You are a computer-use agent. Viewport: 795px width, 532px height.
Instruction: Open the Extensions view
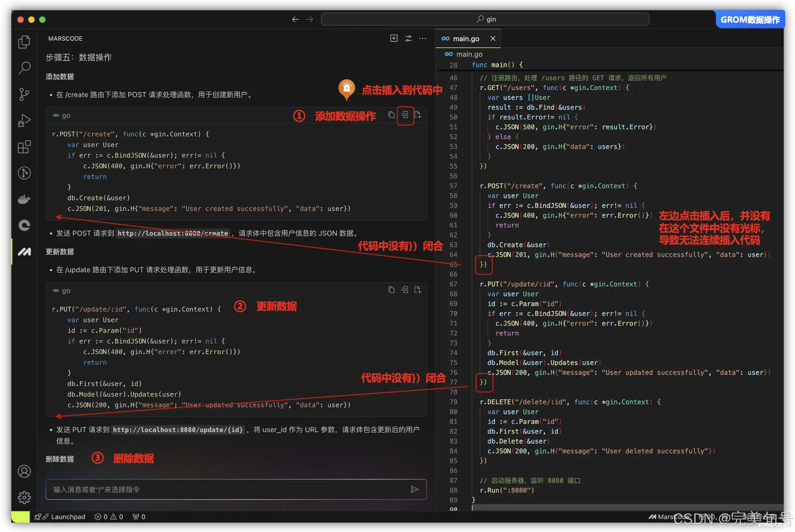pyautogui.click(x=24, y=147)
